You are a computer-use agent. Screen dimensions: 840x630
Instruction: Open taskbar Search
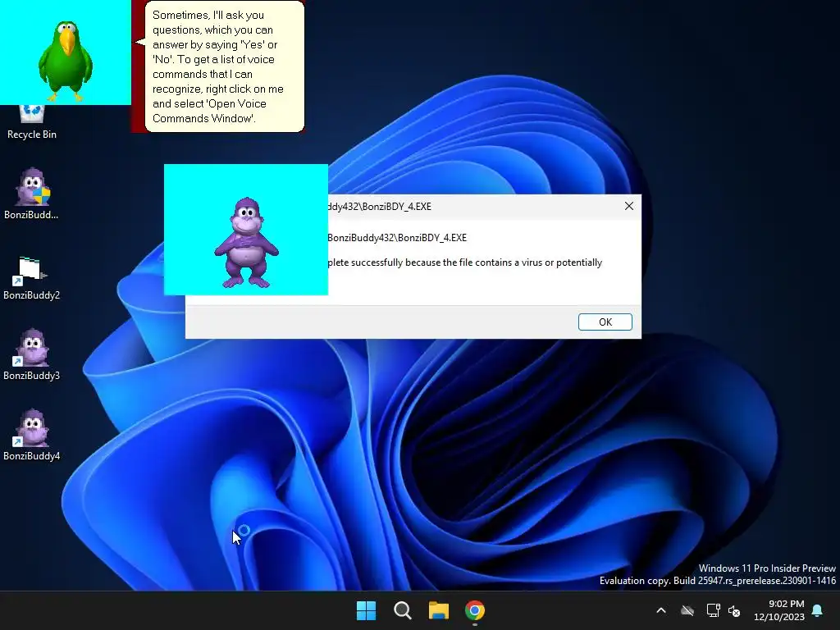(402, 610)
